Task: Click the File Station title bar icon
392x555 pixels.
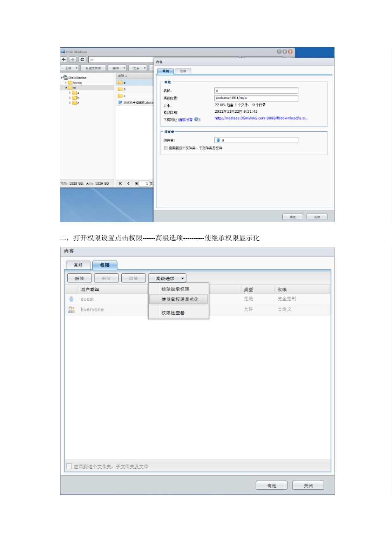Action: [63, 52]
